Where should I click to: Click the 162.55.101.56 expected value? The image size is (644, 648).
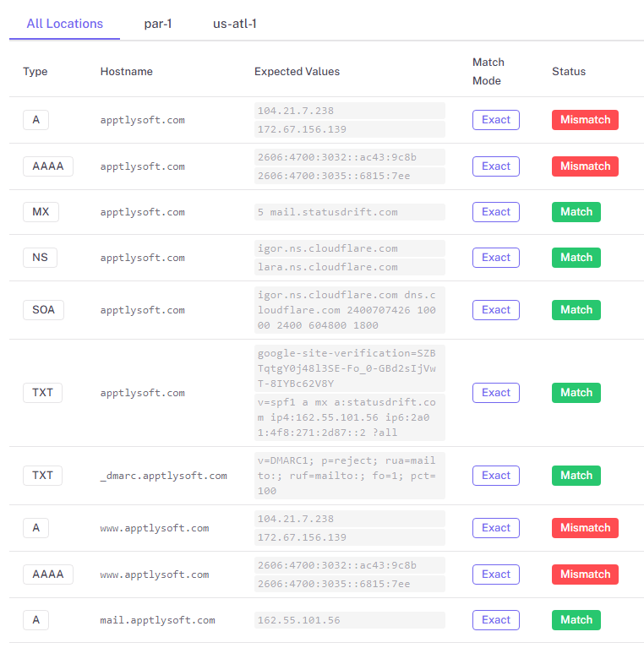[299, 620]
